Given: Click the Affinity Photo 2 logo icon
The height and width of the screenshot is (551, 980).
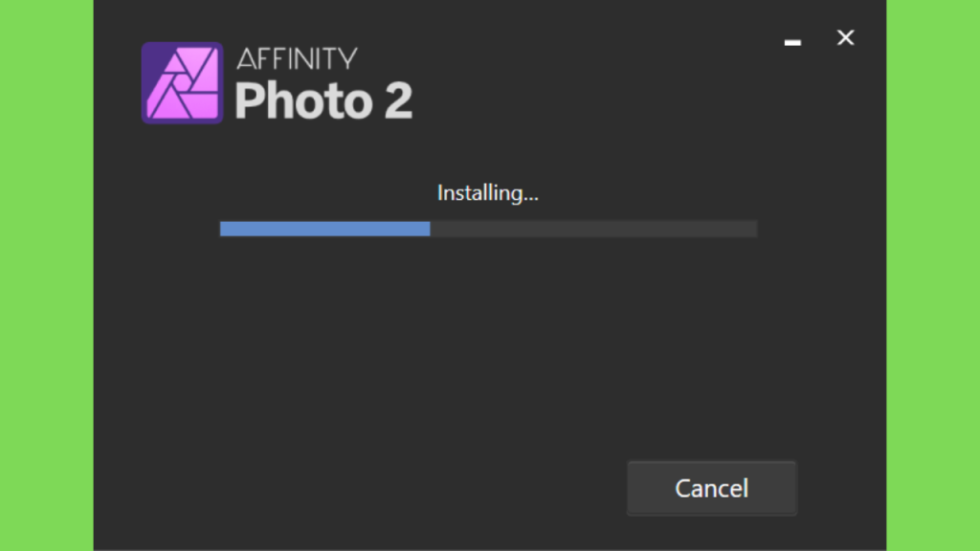Looking at the screenshot, I should tap(182, 82).
